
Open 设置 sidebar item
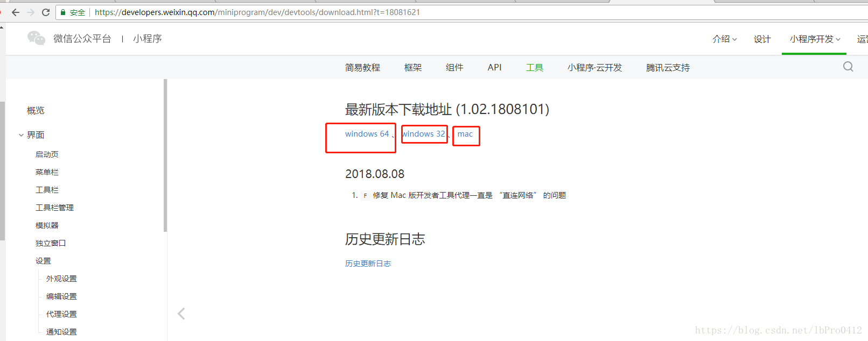tap(43, 261)
